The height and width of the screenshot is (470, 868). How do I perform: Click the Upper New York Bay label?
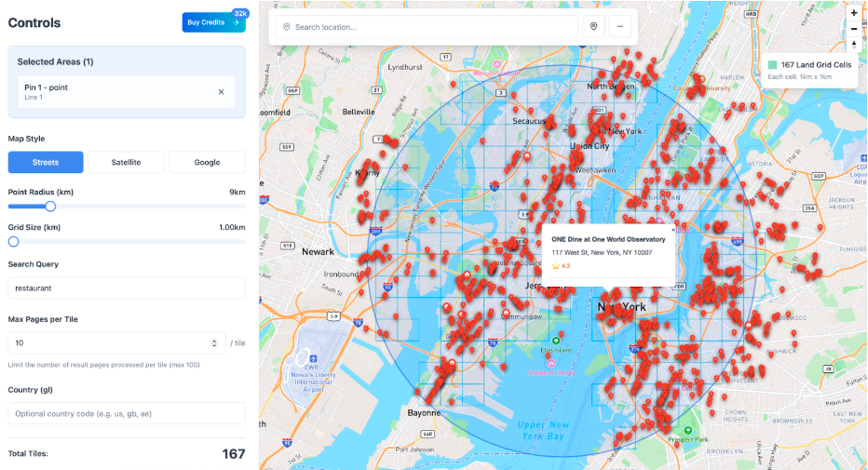[x=542, y=430]
